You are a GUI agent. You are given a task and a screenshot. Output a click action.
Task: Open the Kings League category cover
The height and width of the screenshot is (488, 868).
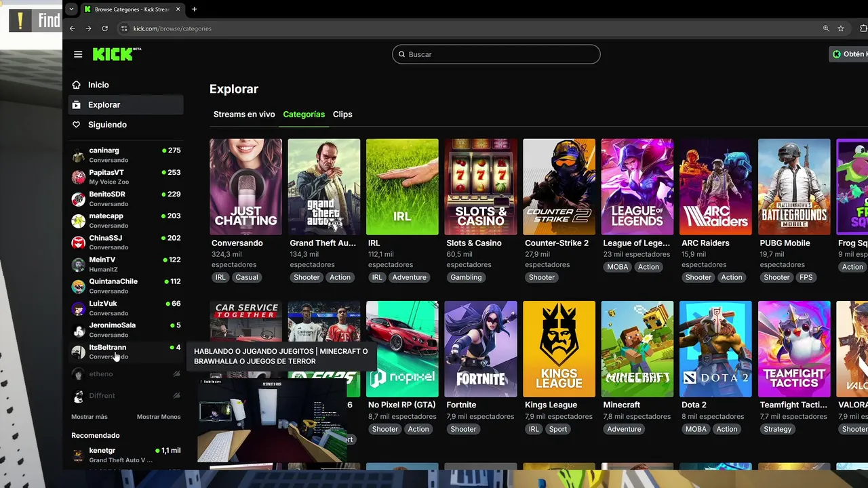pos(559,349)
